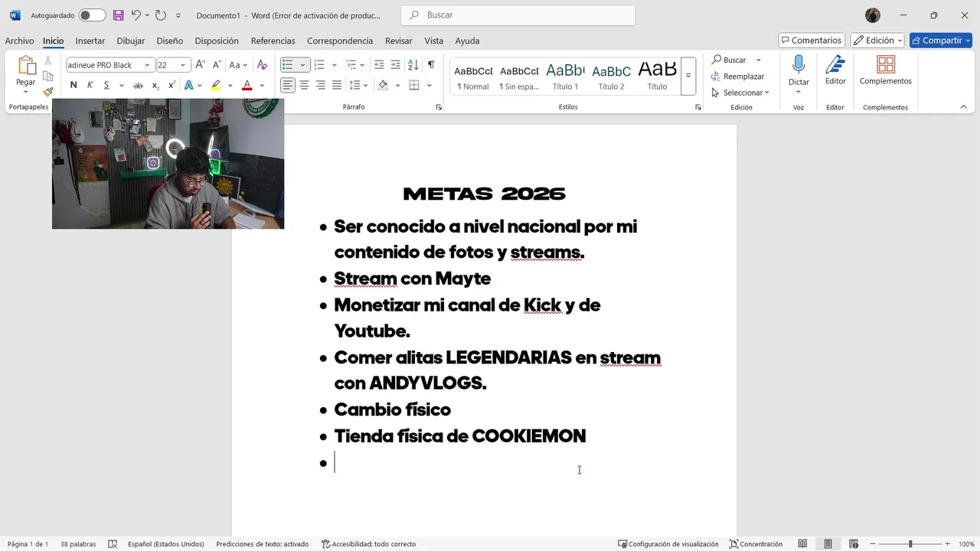Decrease font size with the smaller A icon
Screen dimensions: 980x551
[x=215, y=65]
